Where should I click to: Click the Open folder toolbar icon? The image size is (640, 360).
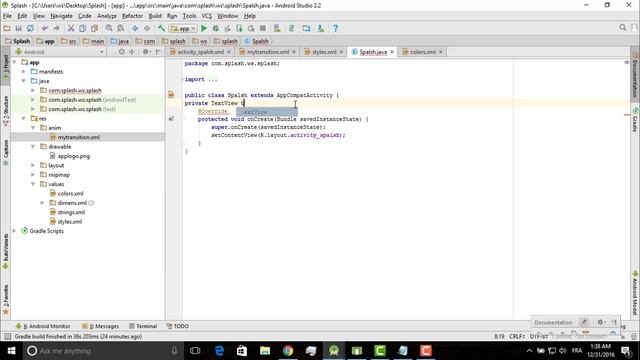click(x=7, y=28)
